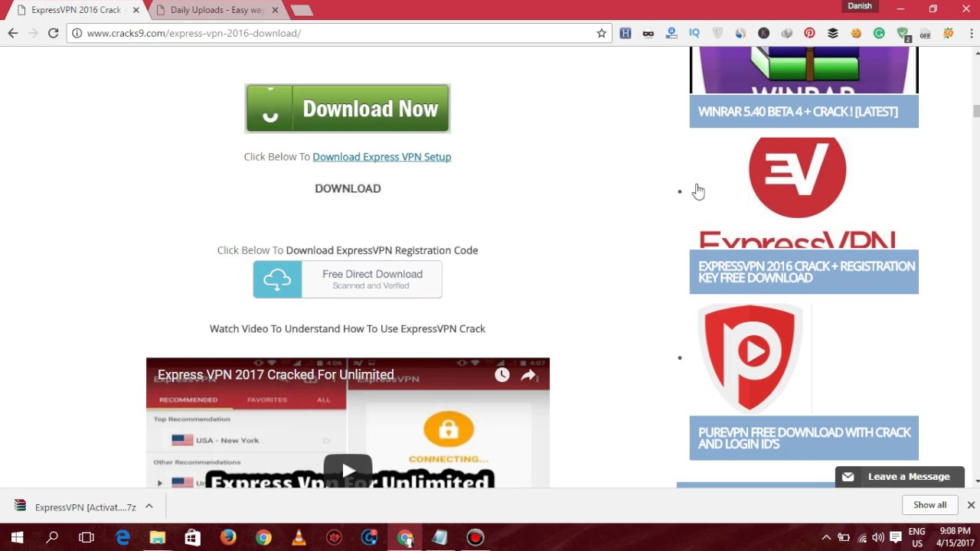Open the Windows Start menu
Screen dimensions: 980x551
point(17,537)
